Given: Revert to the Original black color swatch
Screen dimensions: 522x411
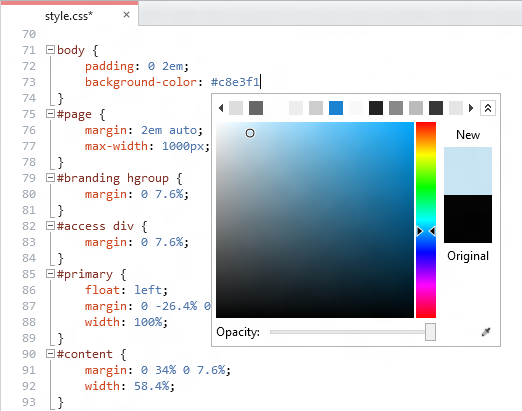Looking at the screenshot, I should click(x=468, y=219).
